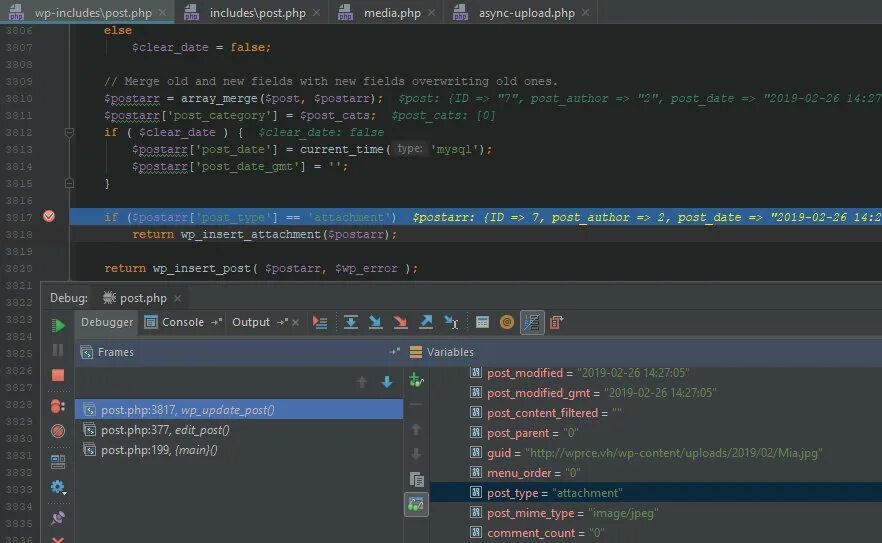Click fold end marker at line 3815

[x=69, y=183]
